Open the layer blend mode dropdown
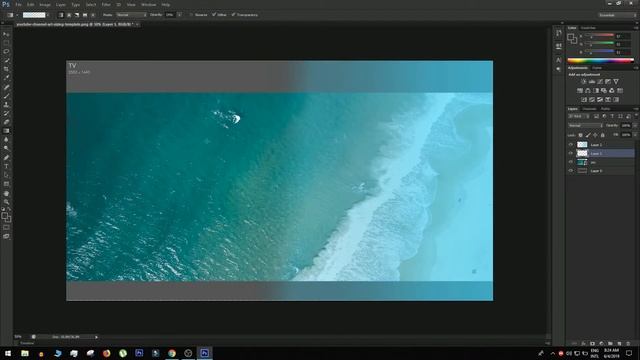Image resolution: width=640 pixels, height=360 pixels. click(x=585, y=126)
